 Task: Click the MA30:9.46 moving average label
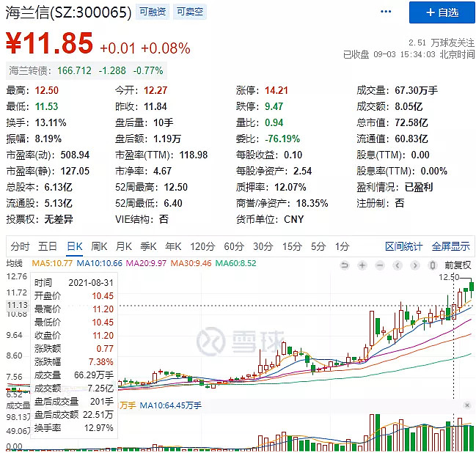click(x=191, y=263)
